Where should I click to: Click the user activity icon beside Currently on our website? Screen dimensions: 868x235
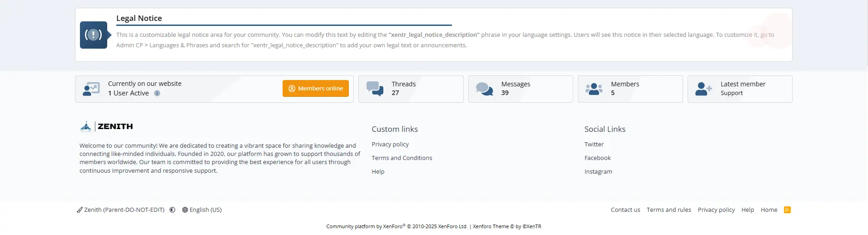point(91,89)
